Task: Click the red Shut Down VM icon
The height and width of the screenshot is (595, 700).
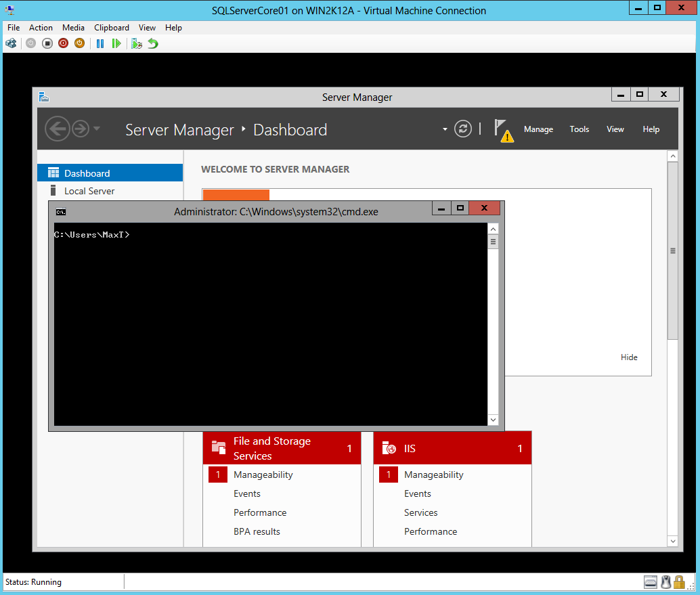Action: tap(64, 43)
